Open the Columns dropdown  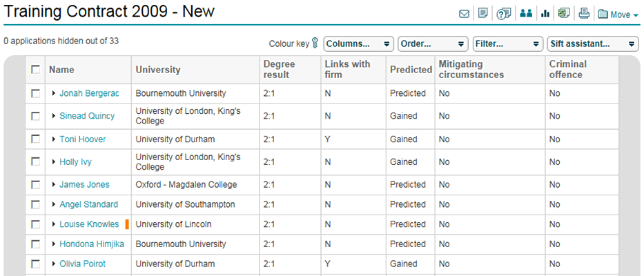358,43
